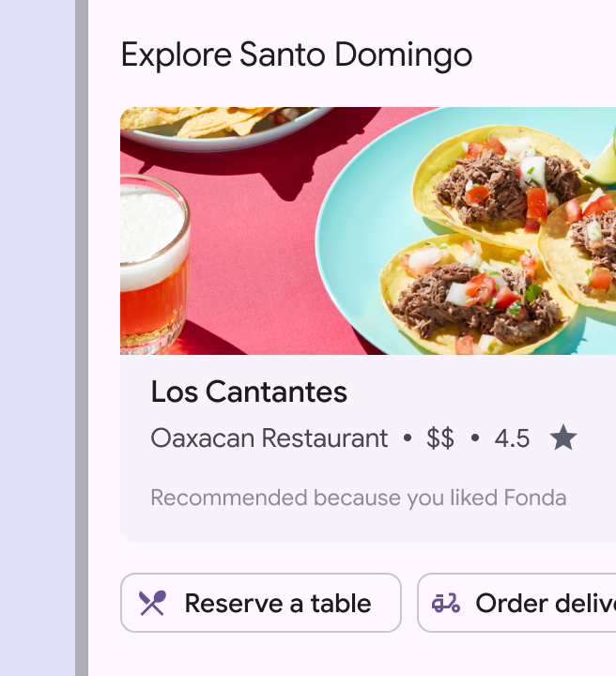Select the Oaxacan Restaurant category text
The width and height of the screenshot is (616, 676).
tap(269, 438)
